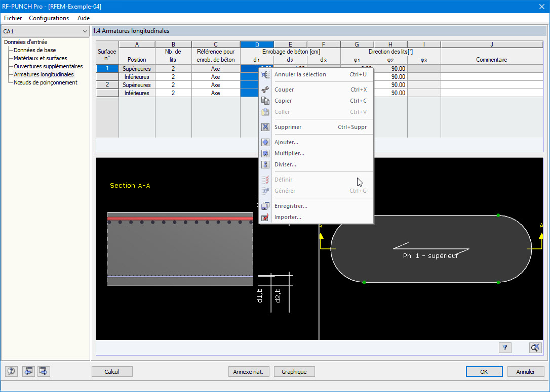Viewport: 550px width, 392px height.
Task: Select Supprimer from the context menu
Action: [316, 127]
